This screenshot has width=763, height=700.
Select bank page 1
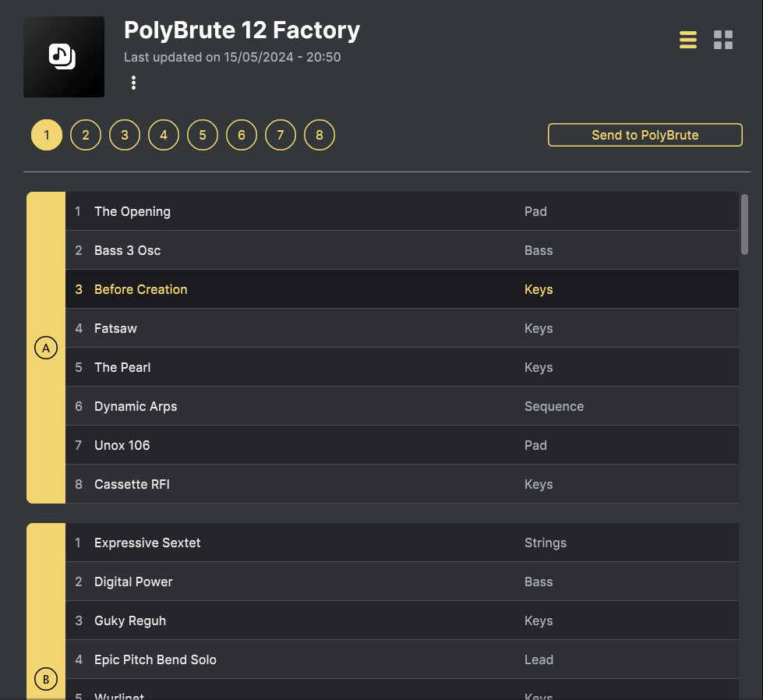point(47,135)
